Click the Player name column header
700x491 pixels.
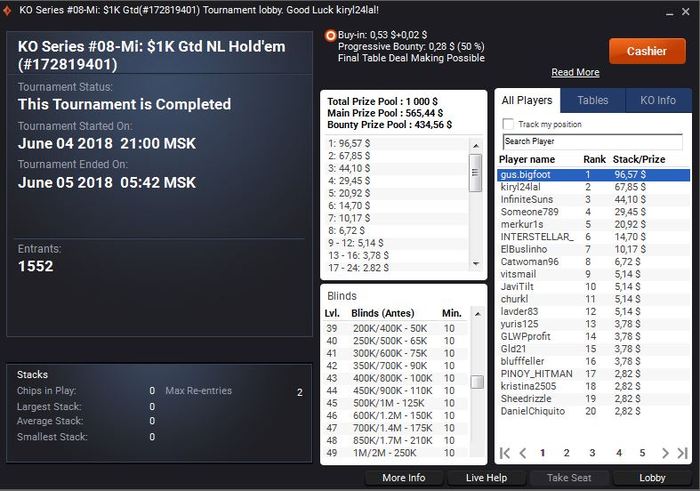tap(527, 159)
